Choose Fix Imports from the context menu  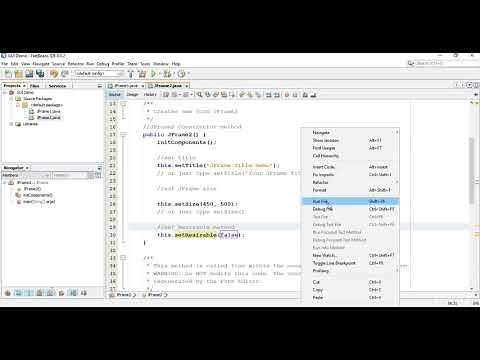[350, 174]
